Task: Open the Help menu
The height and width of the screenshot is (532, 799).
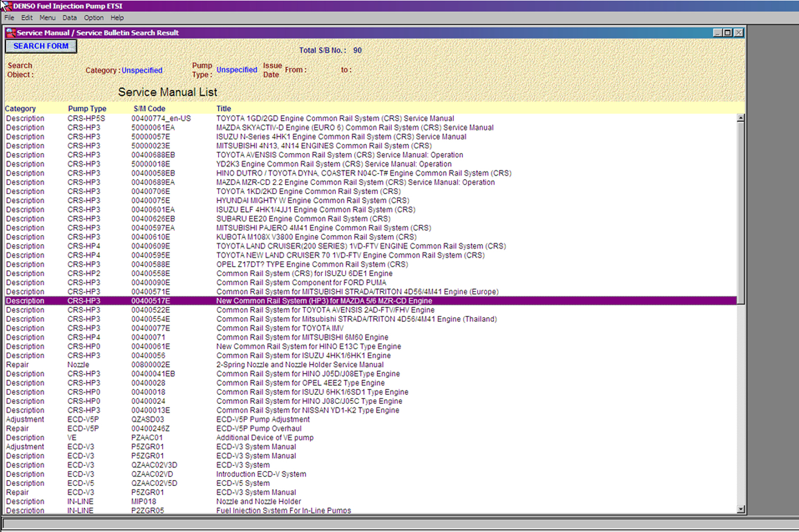Action: click(117, 18)
